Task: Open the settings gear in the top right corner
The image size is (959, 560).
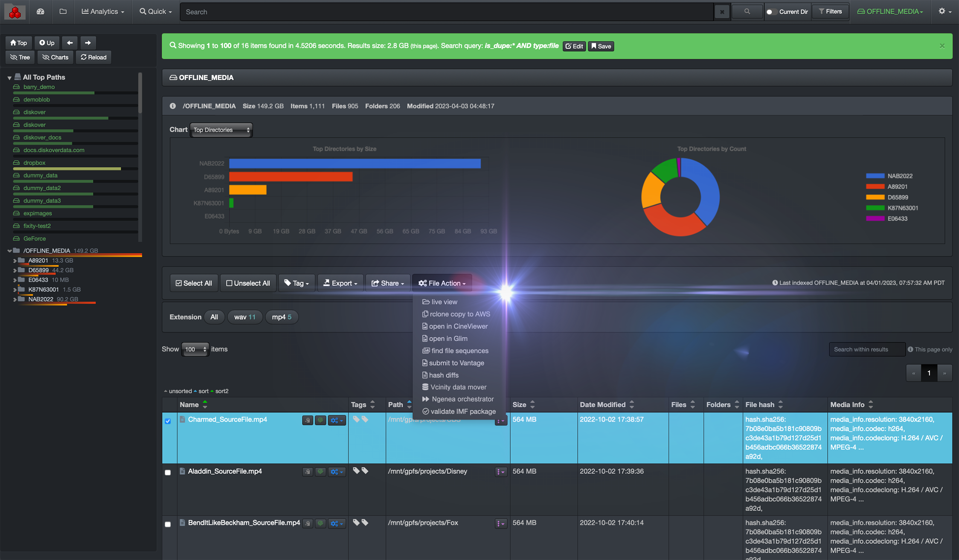Action: pos(942,12)
